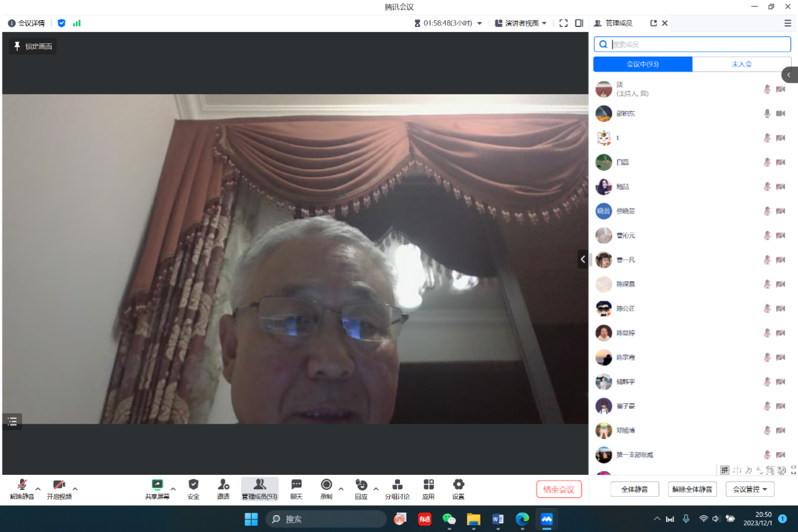798x532 pixels.
Task: Open the 应用 apps icon
Action: [x=428, y=485]
